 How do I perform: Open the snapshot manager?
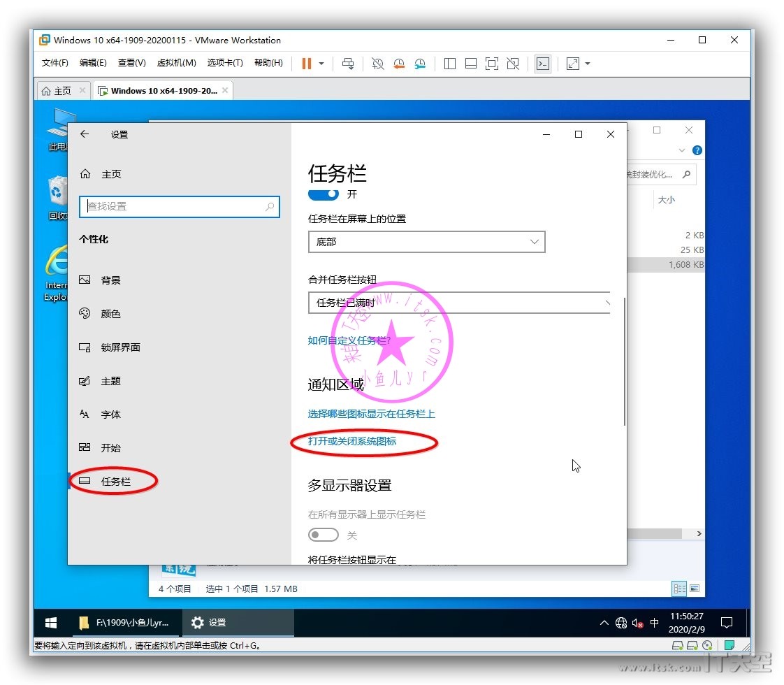420,64
